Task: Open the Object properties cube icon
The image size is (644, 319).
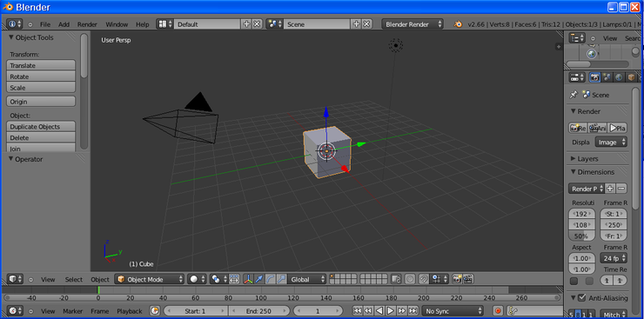Action: click(631, 77)
